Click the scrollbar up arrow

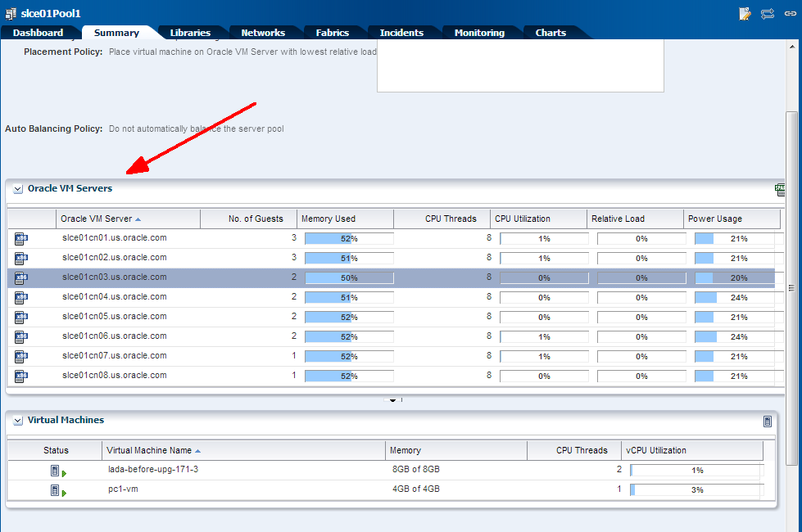[792, 47]
